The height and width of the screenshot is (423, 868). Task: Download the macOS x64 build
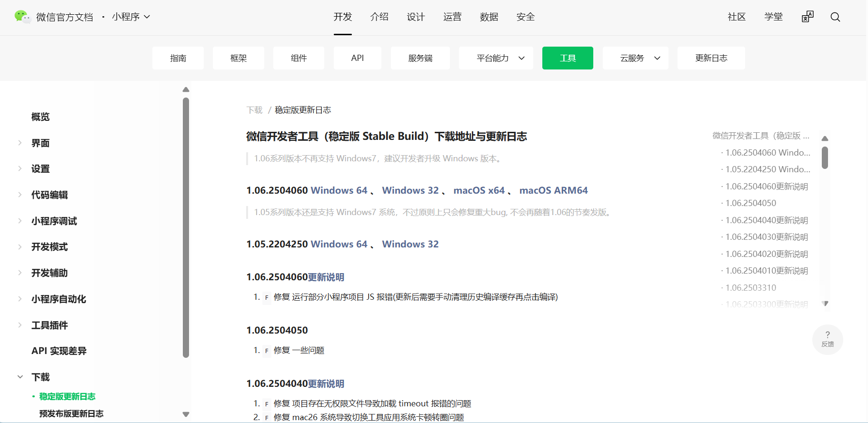(479, 190)
